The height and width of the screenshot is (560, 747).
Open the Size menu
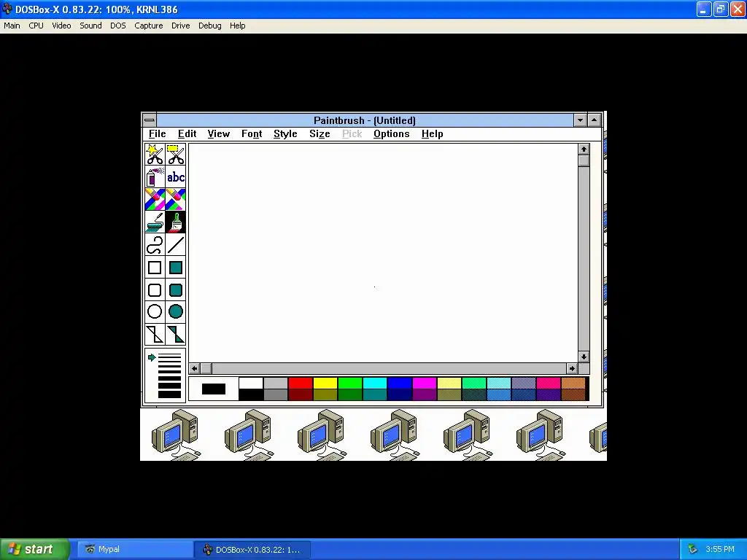(x=320, y=134)
